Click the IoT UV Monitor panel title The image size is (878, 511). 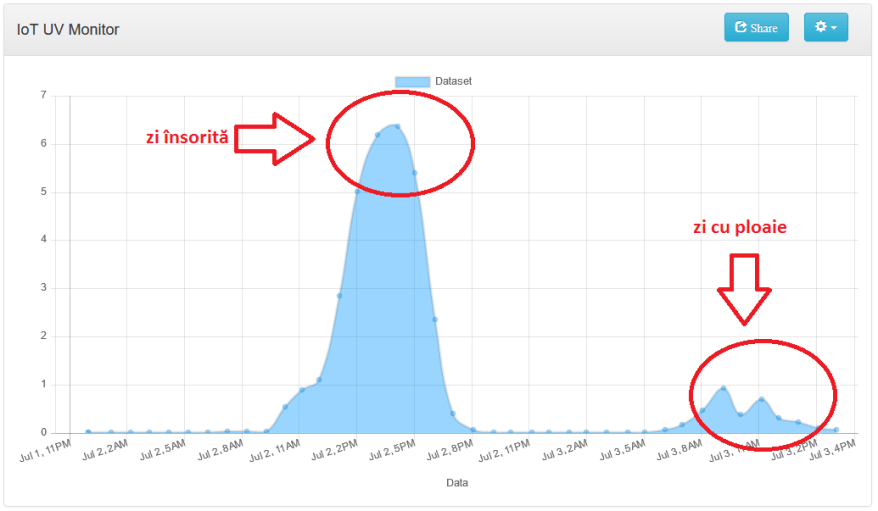68,30
